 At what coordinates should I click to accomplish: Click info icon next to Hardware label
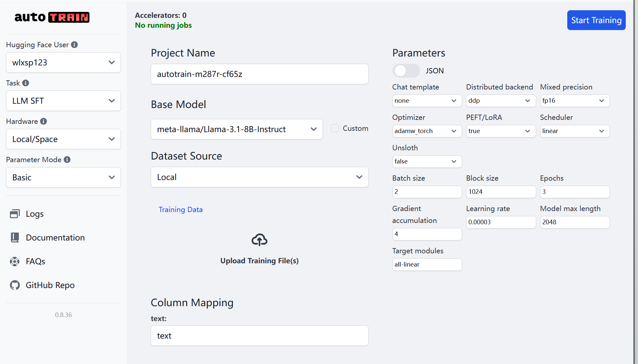[x=43, y=121]
